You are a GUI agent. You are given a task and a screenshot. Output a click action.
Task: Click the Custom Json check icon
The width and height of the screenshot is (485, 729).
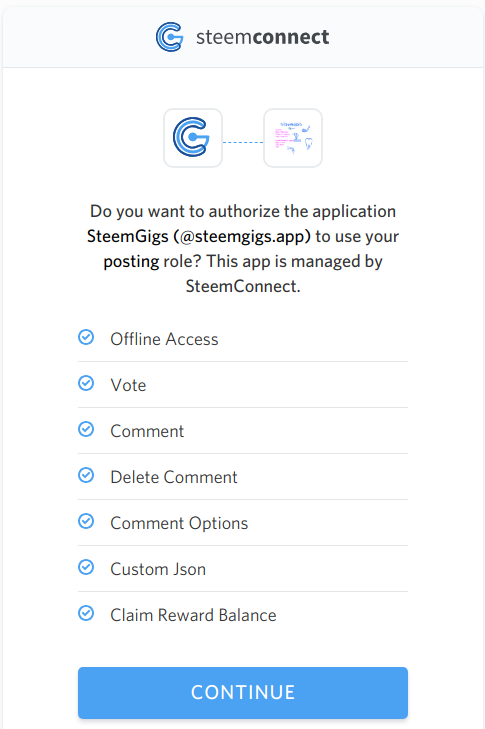pos(86,567)
